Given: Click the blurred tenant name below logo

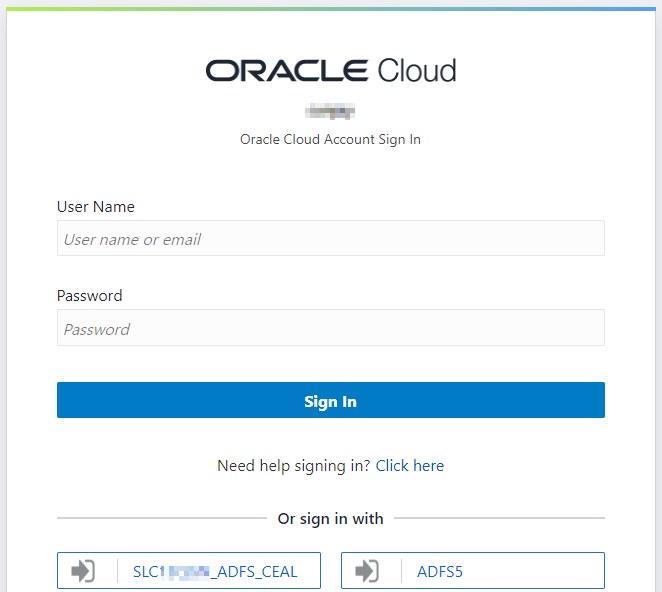Looking at the screenshot, I should pyautogui.click(x=330, y=111).
